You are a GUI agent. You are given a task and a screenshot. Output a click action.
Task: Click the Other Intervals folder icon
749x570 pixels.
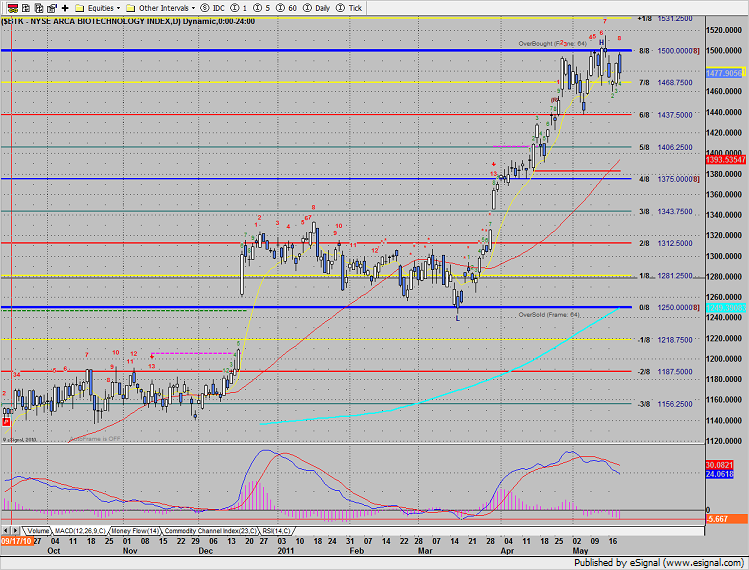130,8
